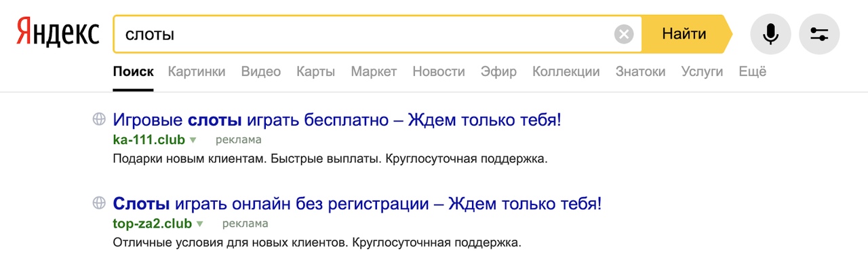Expand the dropdown arrow next to ka-111.club

coord(193,140)
